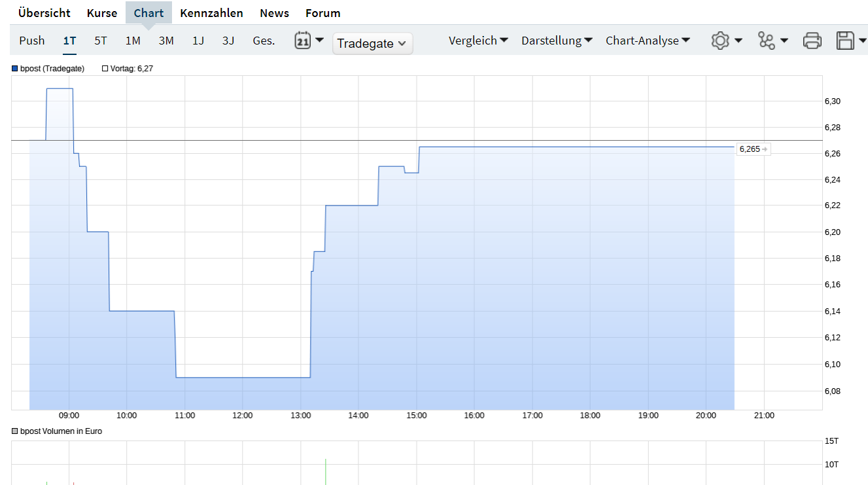Image resolution: width=868 pixels, height=485 pixels.
Task: Open the Vergleich dropdown menu
Action: pos(478,41)
